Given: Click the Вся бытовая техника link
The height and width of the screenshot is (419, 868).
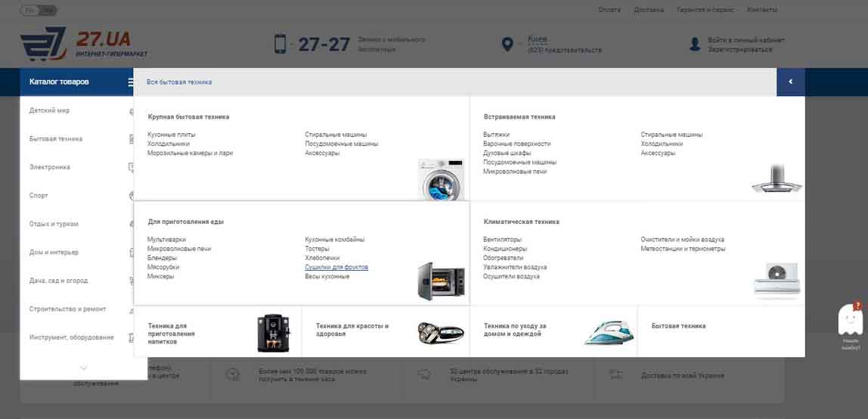Looking at the screenshot, I should coord(179,82).
